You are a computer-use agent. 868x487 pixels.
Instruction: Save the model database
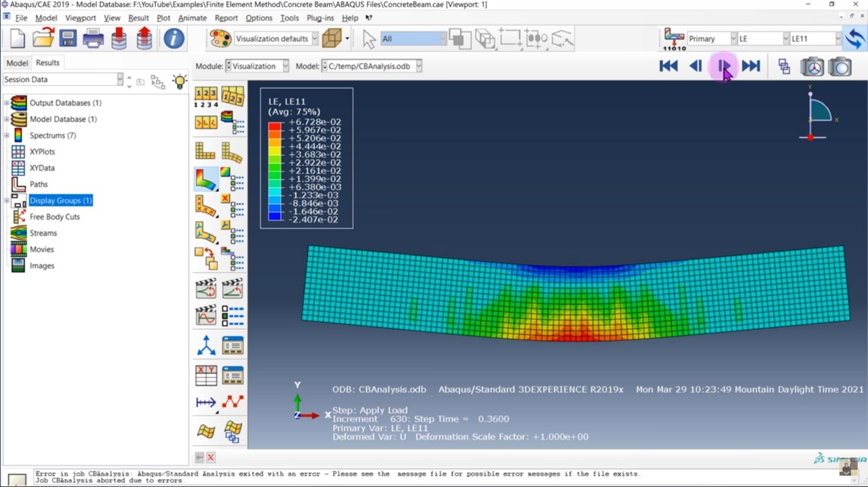68,39
